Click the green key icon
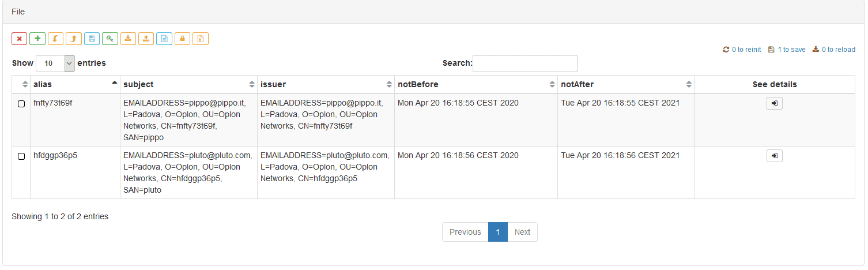The image size is (868, 270). pyautogui.click(x=110, y=39)
